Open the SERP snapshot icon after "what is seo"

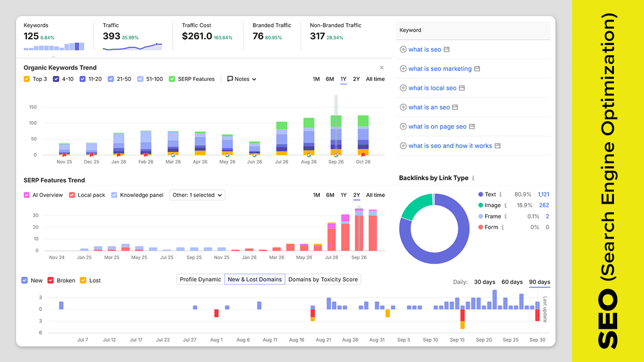click(x=447, y=49)
